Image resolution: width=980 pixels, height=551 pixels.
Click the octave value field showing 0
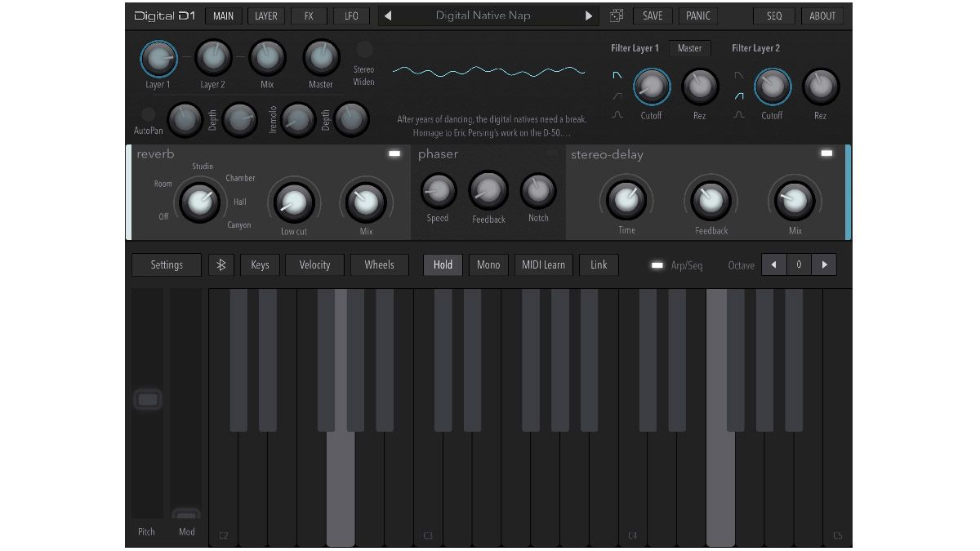point(799,264)
